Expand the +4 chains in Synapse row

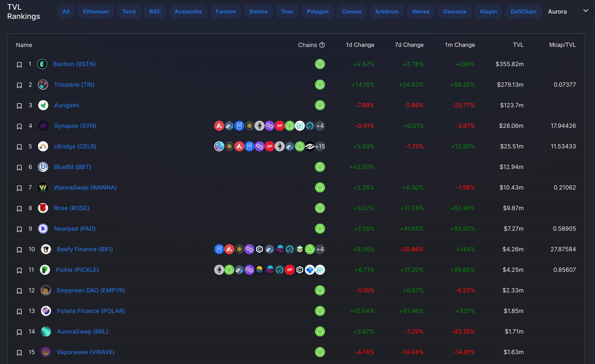point(320,126)
